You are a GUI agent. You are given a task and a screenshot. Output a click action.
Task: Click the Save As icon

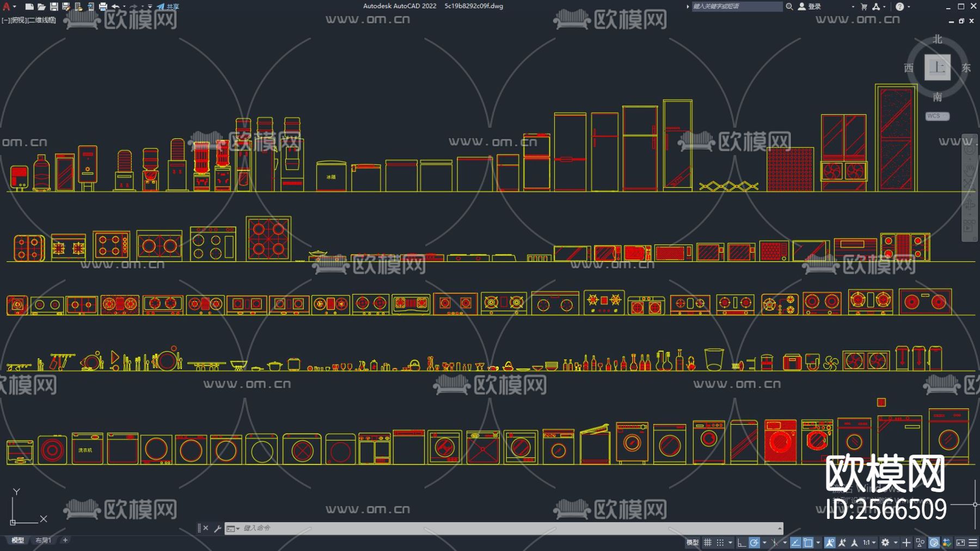click(x=66, y=7)
